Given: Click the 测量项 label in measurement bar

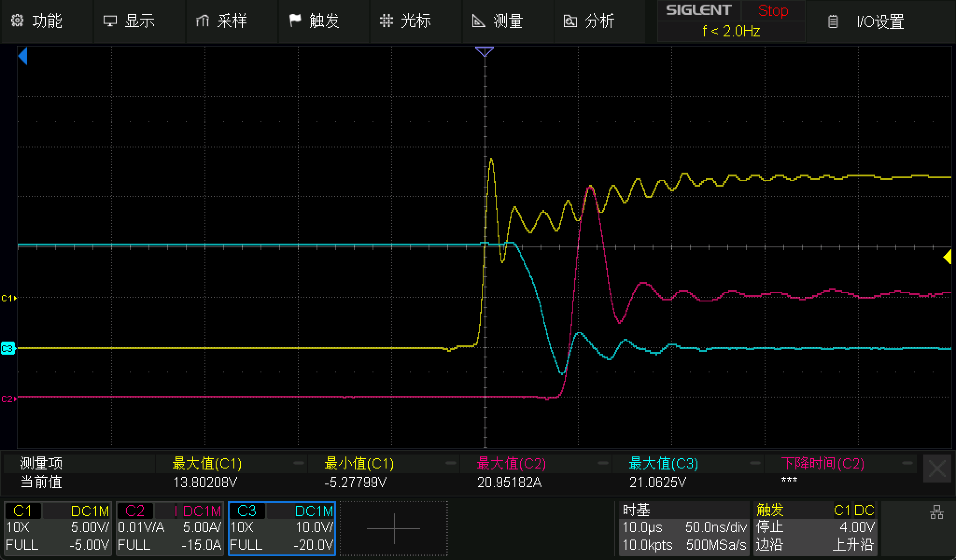Looking at the screenshot, I should [x=41, y=463].
